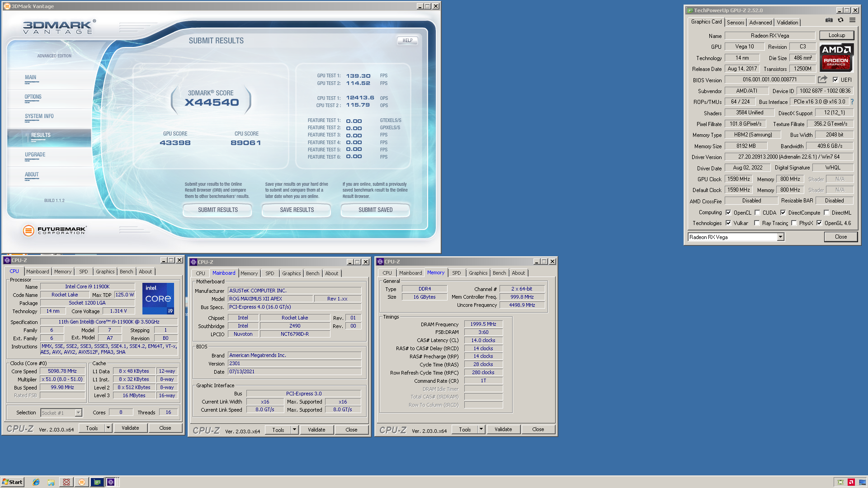Click the SUBMIT RESULTS button
The image size is (868, 488).
point(217,210)
